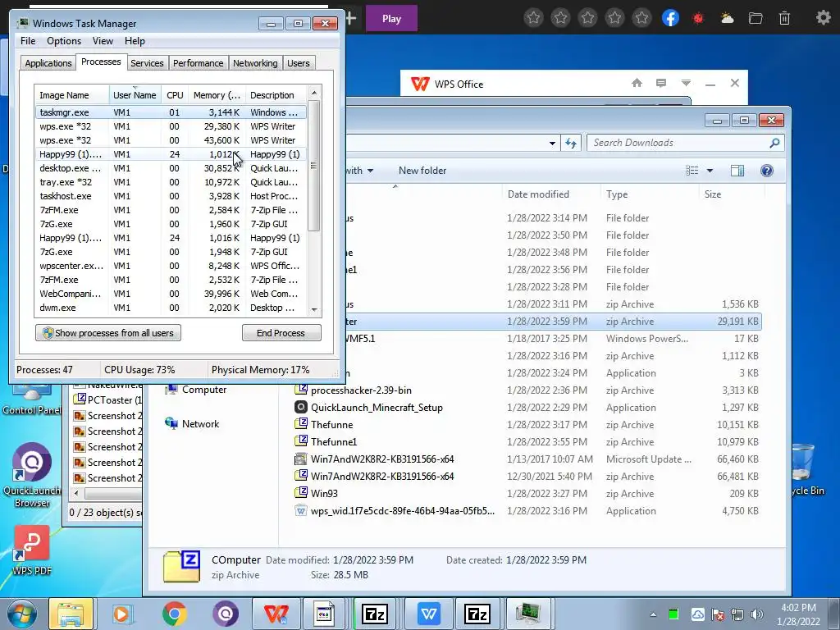Change view icon in Explorer toolbar
Image resolution: width=840 pixels, height=630 pixels.
(692, 171)
